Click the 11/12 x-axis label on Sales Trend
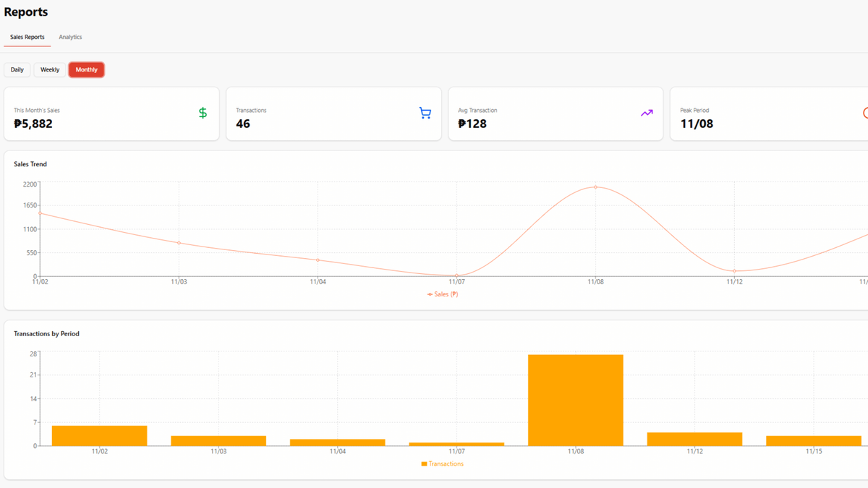Image resolution: width=868 pixels, height=488 pixels. point(734,282)
